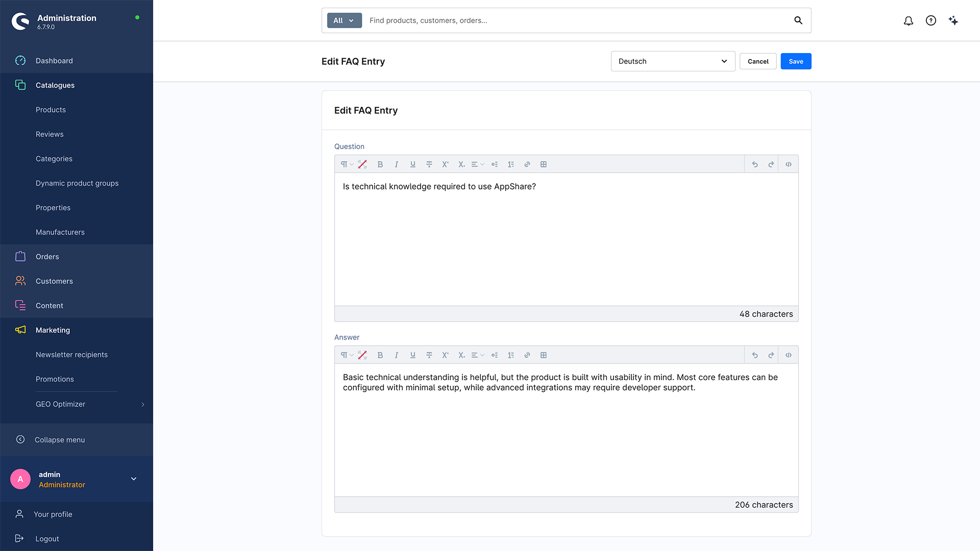The width and height of the screenshot is (980, 551).
Task: Insert link in the Question editor
Action: coord(527,164)
